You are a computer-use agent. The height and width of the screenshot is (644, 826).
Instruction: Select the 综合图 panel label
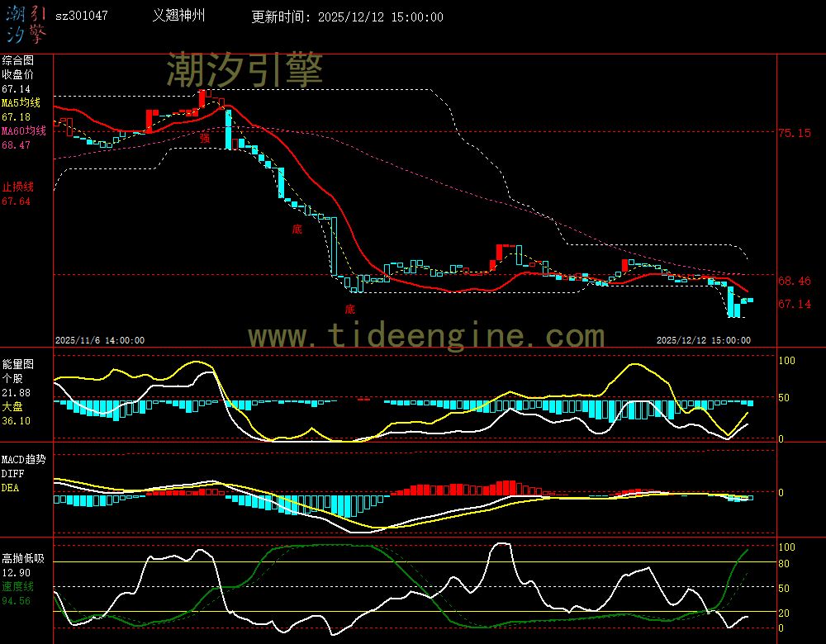17,60
